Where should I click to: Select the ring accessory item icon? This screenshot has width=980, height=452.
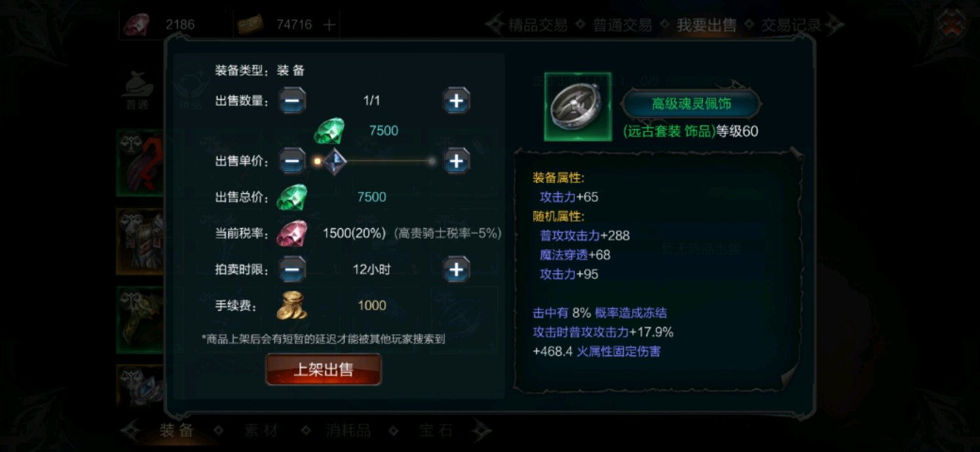[578, 106]
